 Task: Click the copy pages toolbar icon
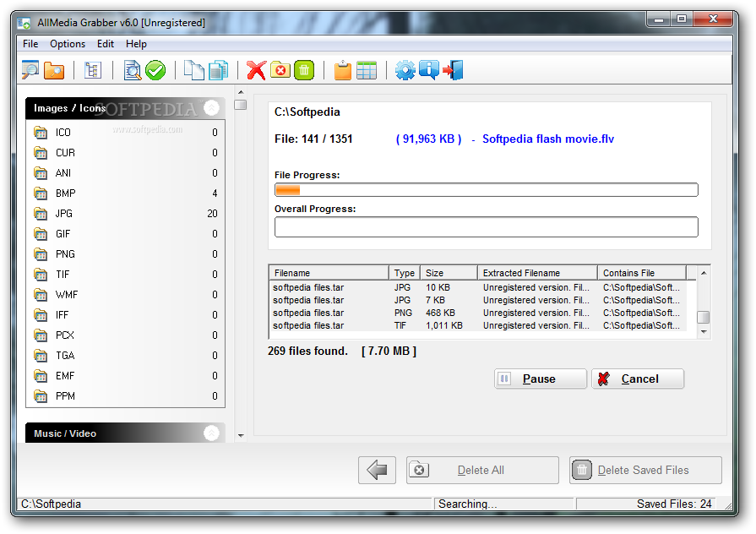(x=194, y=70)
